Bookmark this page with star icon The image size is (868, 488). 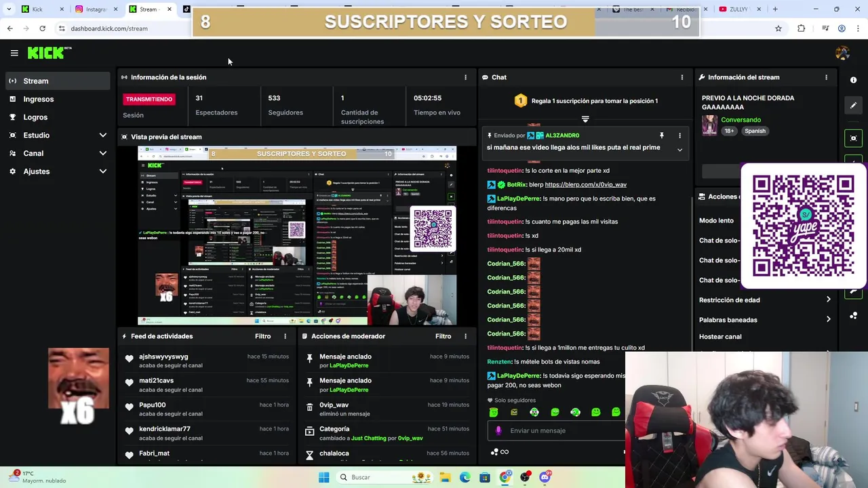pyautogui.click(x=778, y=28)
